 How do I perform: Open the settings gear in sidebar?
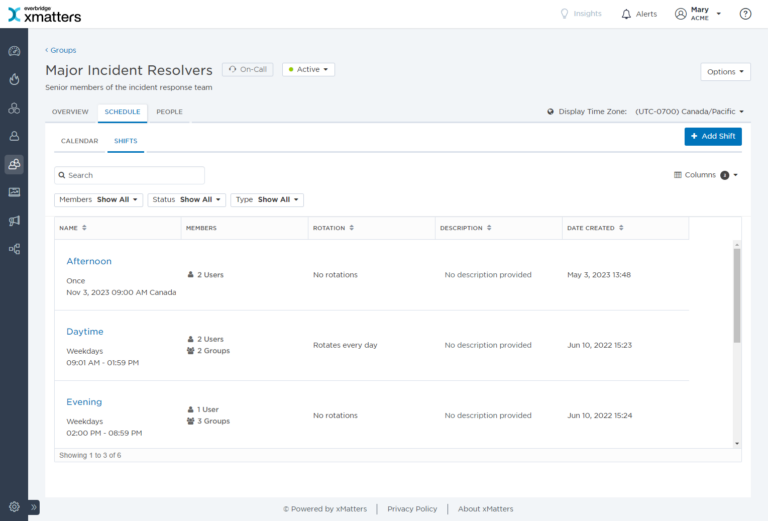point(14,507)
